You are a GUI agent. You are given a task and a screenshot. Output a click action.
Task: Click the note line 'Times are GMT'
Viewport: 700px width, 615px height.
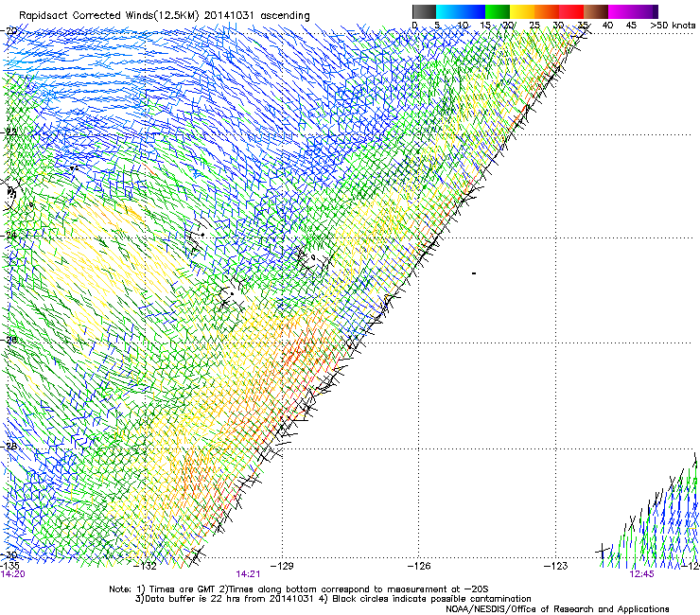(x=181, y=589)
